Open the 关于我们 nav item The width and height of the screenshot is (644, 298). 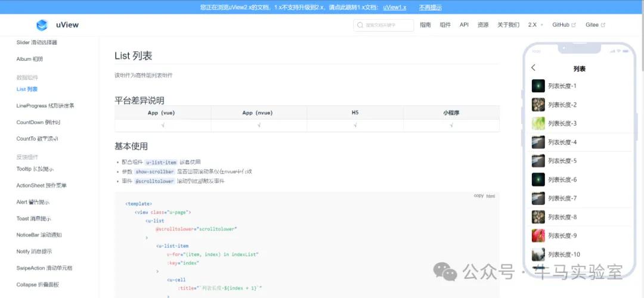(x=509, y=25)
